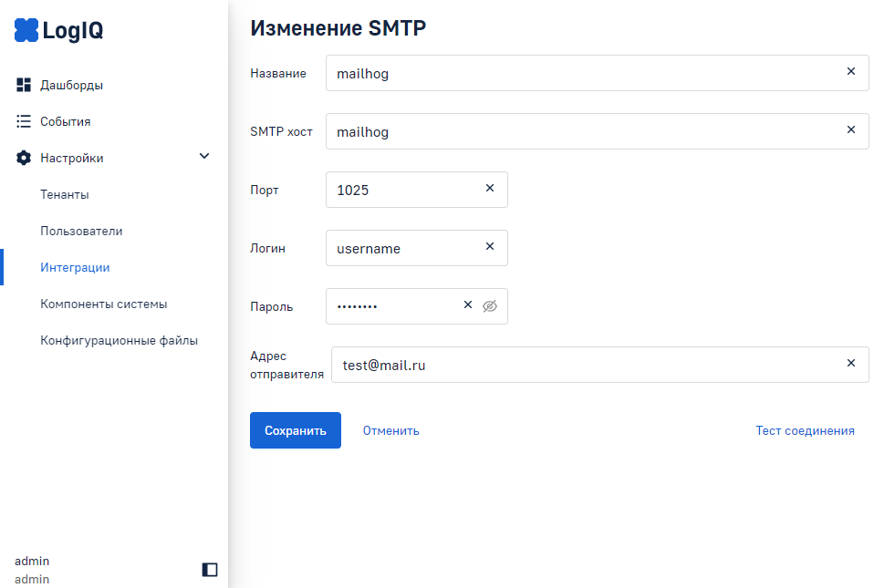This screenshot has width=895, height=588.
Task: Collapse the Настройки menu chevron
Action: 204,157
